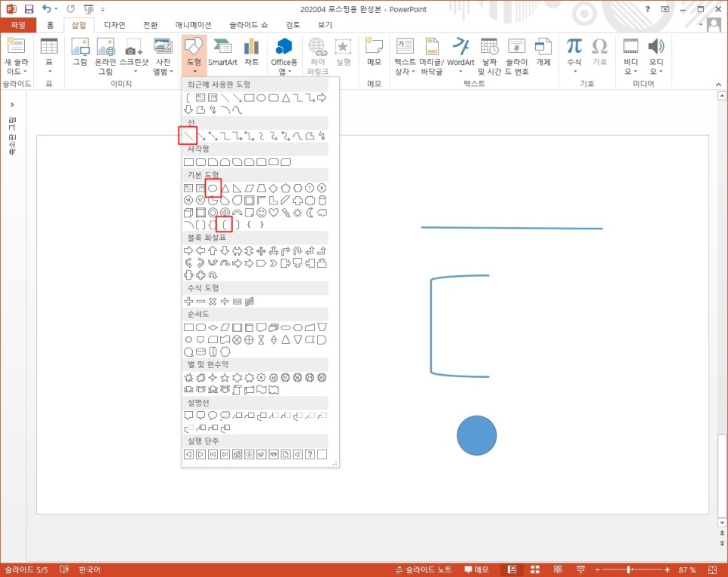
Task: Click the Undo arrow icon
Action: click(x=47, y=9)
